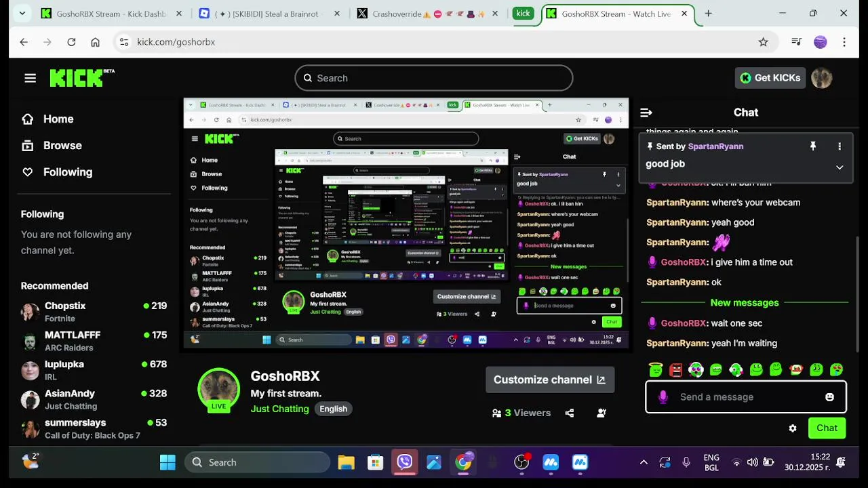Open Chopstix recommended channel
Image resolution: width=868 pixels, height=488 pixels.
[x=94, y=312]
